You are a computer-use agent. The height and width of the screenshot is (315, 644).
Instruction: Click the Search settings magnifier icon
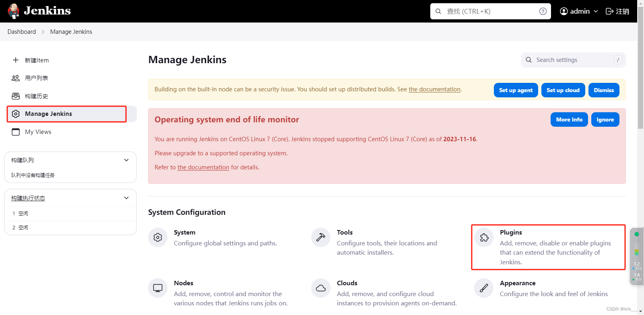(529, 60)
